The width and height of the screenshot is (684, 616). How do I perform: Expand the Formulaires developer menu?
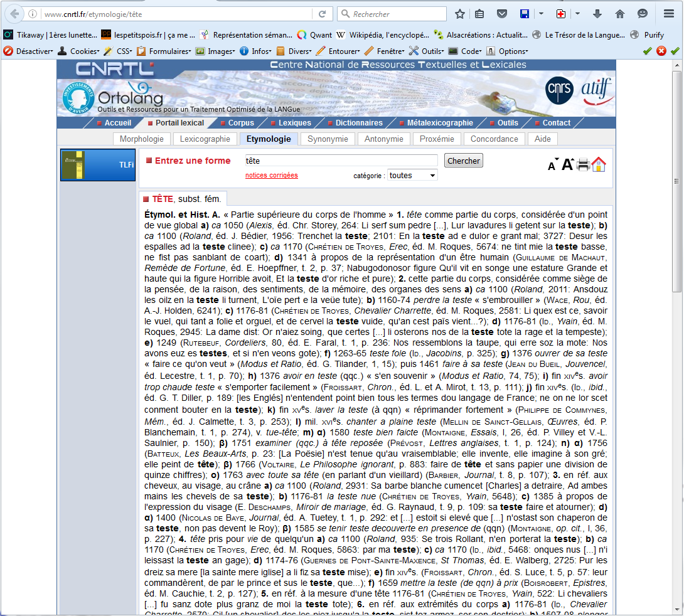tap(164, 51)
